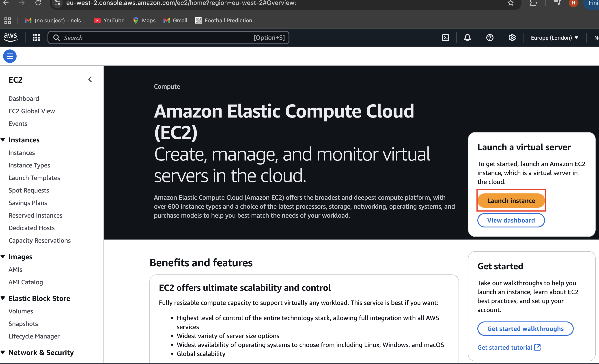This screenshot has width=599, height=364.
Task: Go forward with browser forward arrow
Action: click(x=22, y=3)
